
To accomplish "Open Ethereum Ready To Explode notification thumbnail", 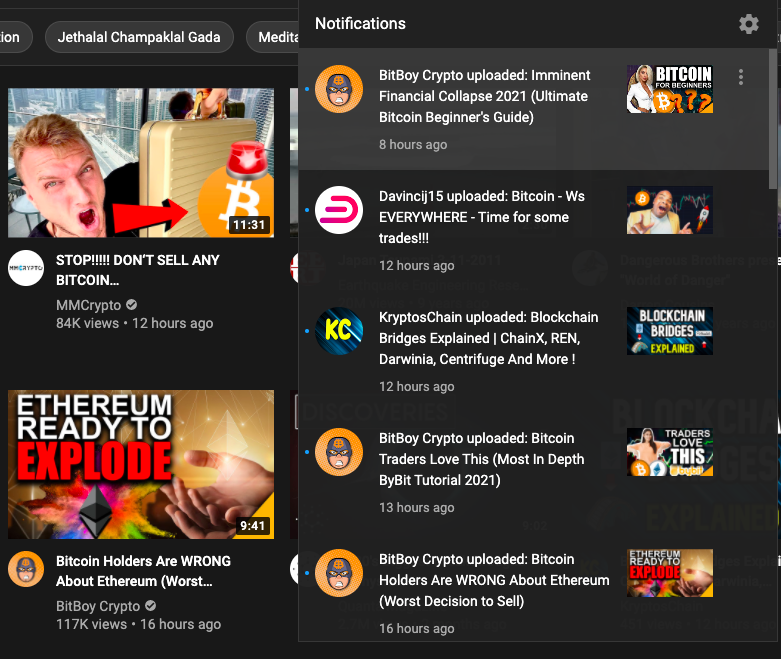I will 669,573.
